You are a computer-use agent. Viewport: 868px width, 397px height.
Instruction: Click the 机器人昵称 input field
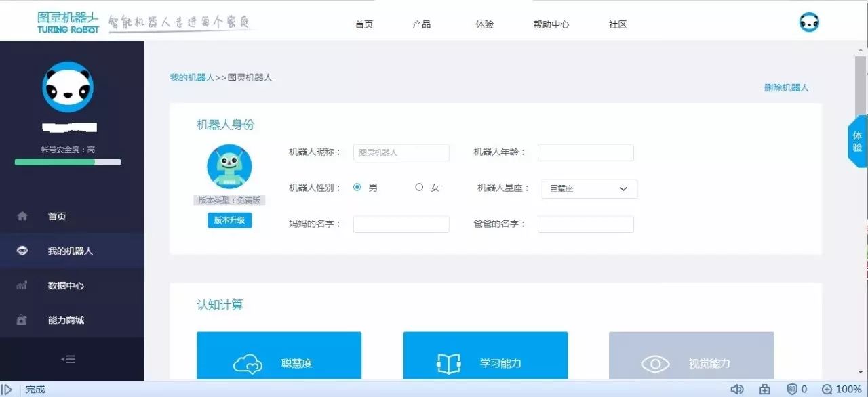(401, 152)
